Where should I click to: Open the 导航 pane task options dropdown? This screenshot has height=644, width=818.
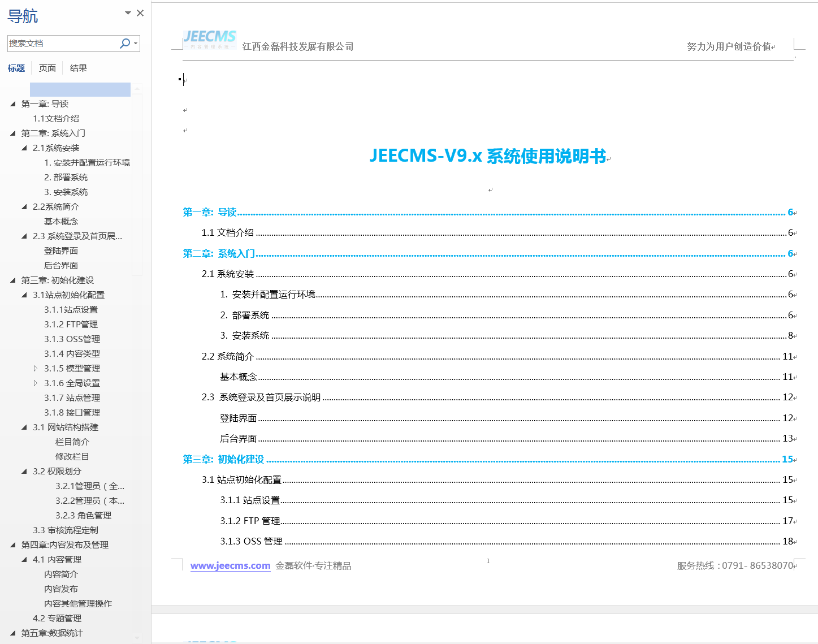(x=128, y=13)
